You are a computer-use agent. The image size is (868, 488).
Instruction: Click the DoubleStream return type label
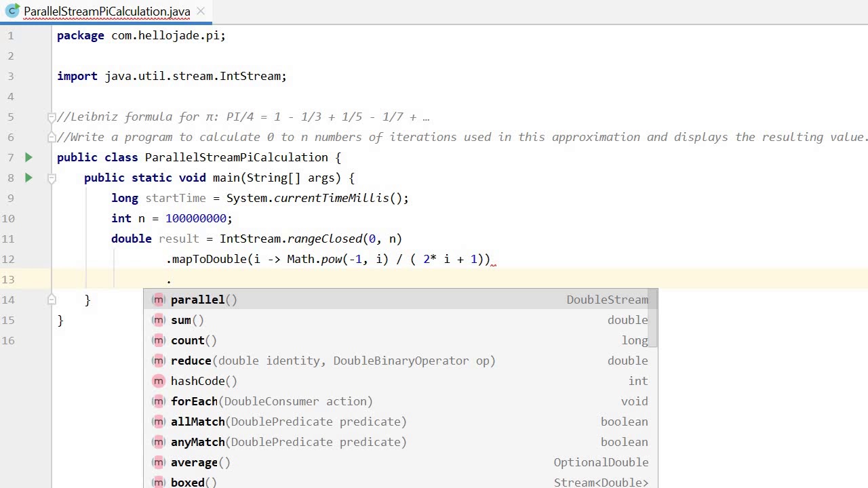(607, 300)
